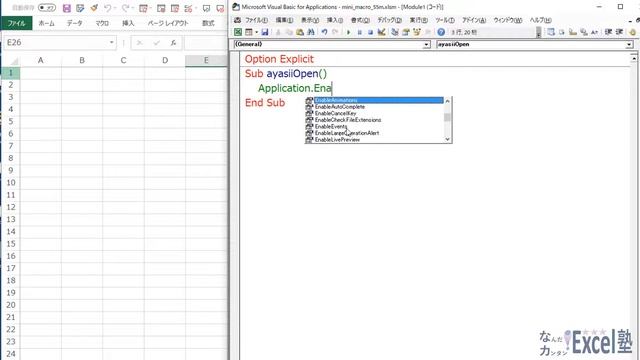Open the ツール menu in VBA editor
Image resolution: width=640 pixels, height=360 pixels.
click(x=445, y=20)
